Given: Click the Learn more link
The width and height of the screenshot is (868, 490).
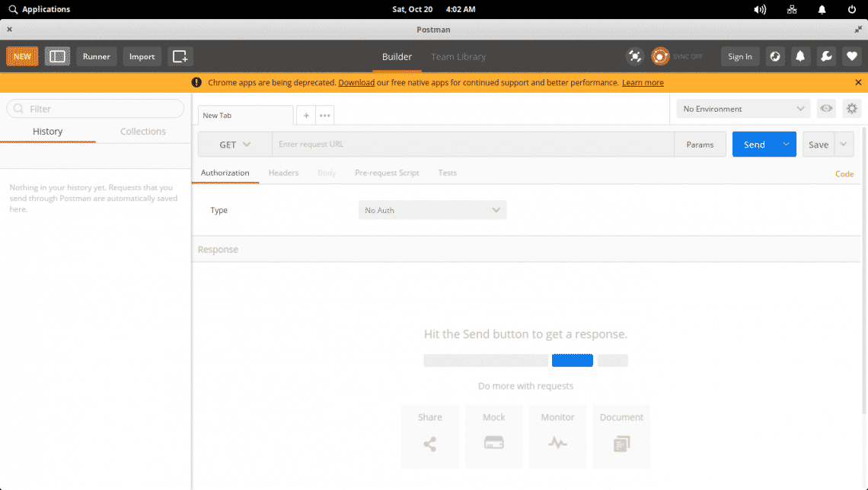Looking at the screenshot, I should (643, 82).
